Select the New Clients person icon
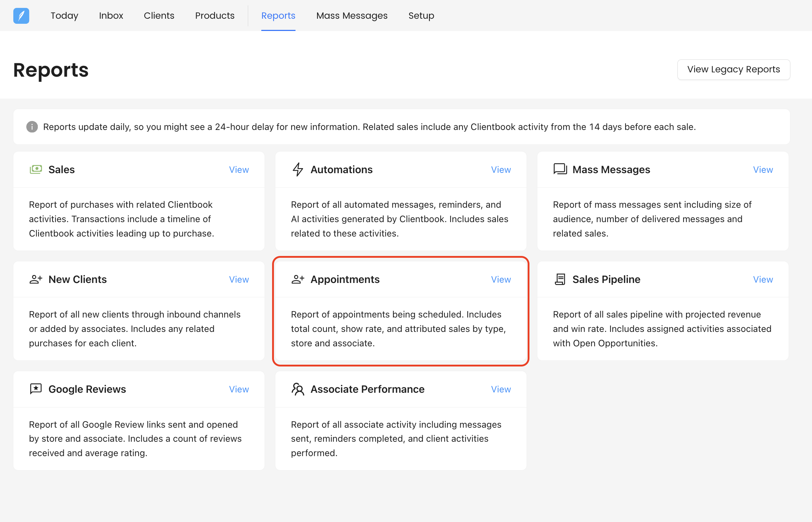This screenshot has height=522, width=812. click(x=36, y=279)
